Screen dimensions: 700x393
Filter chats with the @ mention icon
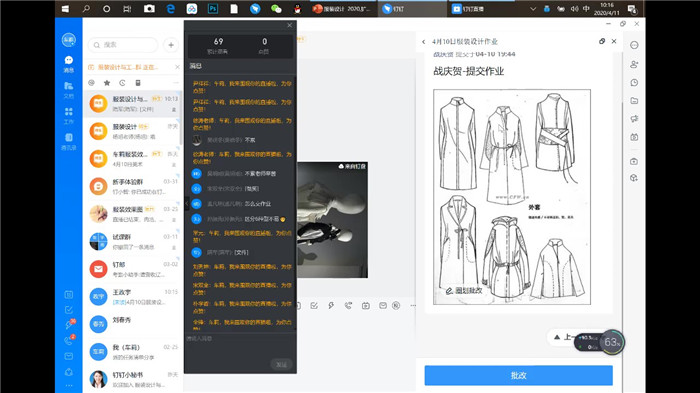point(92,83)
